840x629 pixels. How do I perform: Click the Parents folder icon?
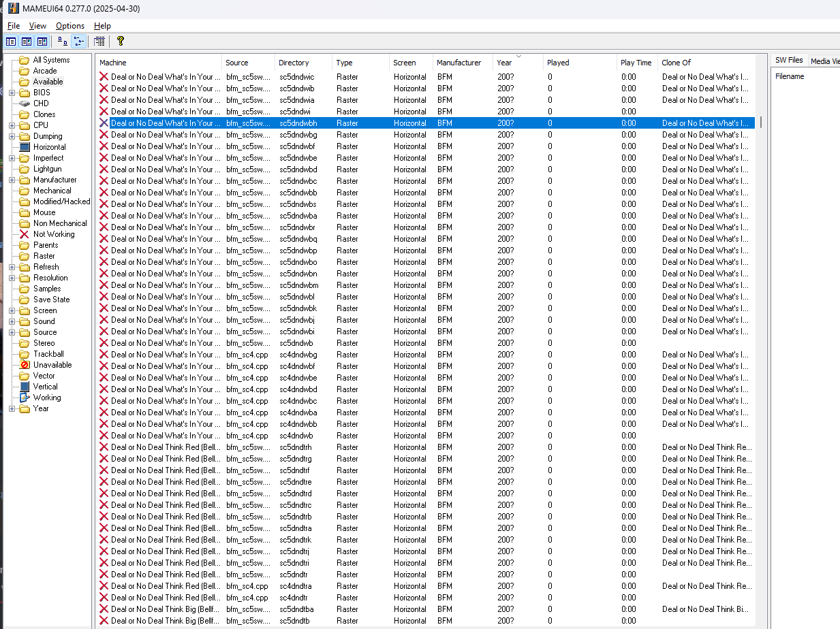point(24,245)
